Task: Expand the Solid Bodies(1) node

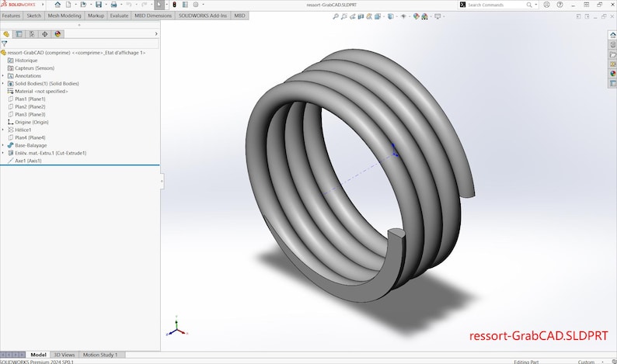Action: point(3,83)
